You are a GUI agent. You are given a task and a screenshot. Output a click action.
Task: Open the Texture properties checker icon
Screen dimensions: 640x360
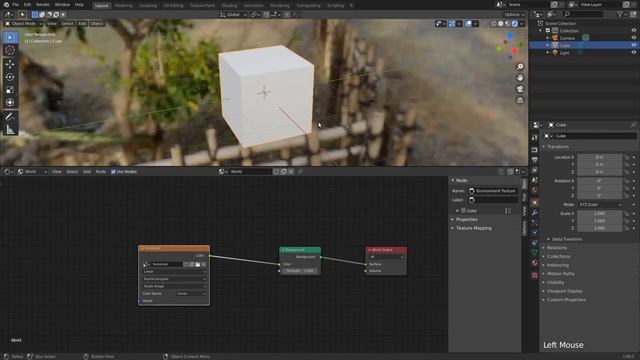click(x=535, y=276)
